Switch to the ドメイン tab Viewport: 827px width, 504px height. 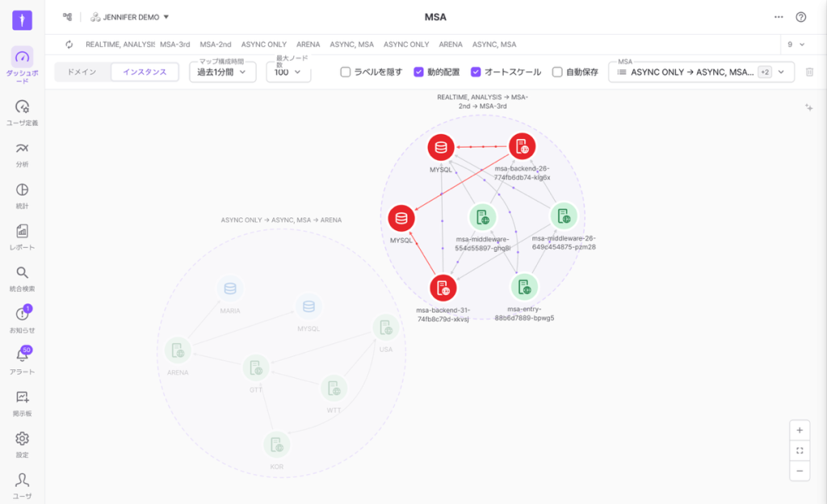click(82, 72)
